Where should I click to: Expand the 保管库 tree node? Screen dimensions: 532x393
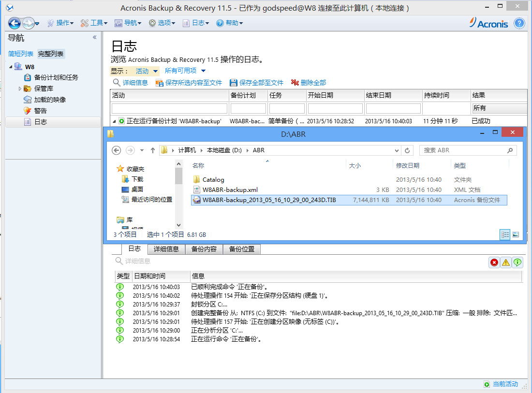pos(20,88)
